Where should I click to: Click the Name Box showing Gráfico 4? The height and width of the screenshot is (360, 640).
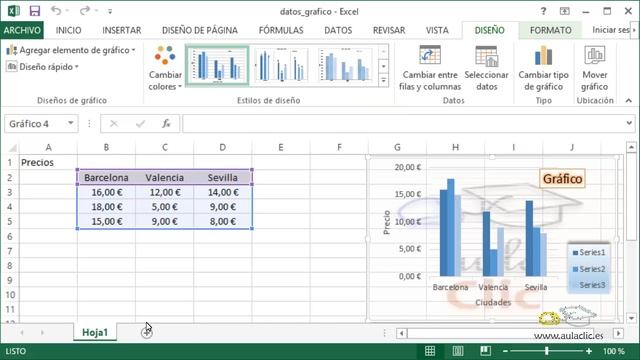36,124
